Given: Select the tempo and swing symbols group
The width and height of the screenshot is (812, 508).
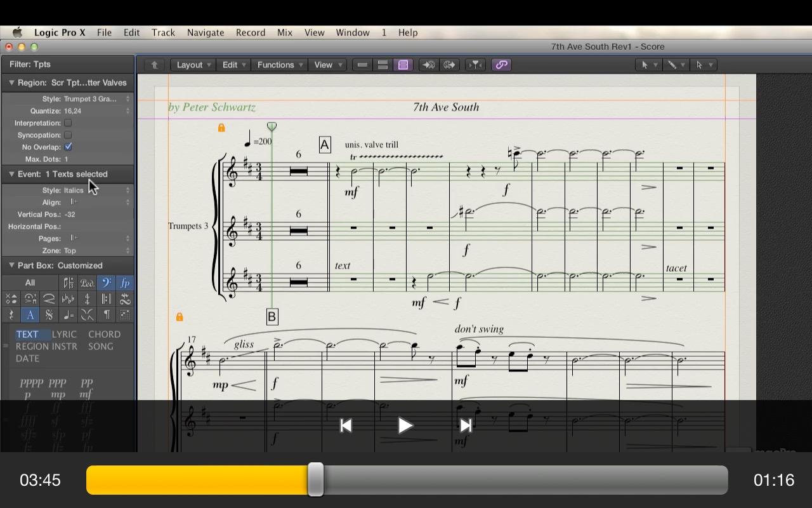Looking at the screenshot, I should coord(68,315).
